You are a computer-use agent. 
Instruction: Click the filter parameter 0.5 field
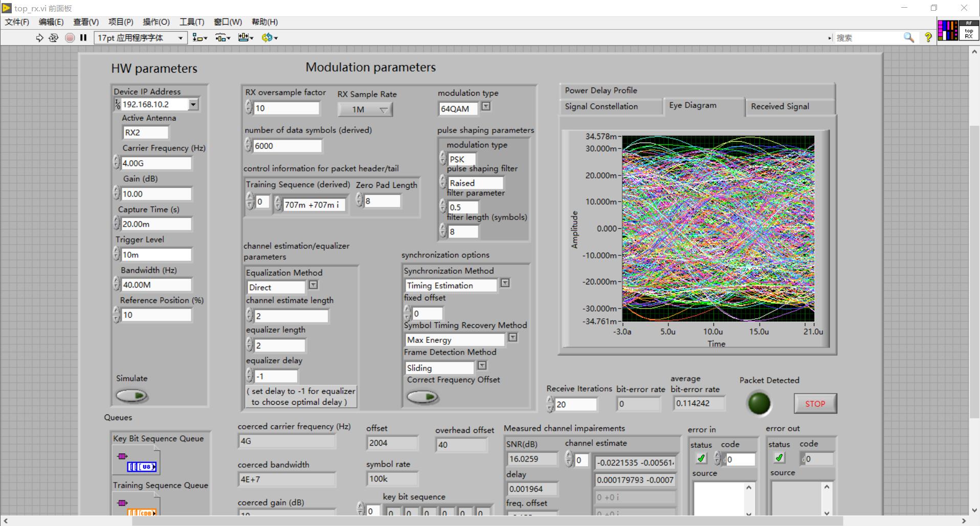pos(463,207)
